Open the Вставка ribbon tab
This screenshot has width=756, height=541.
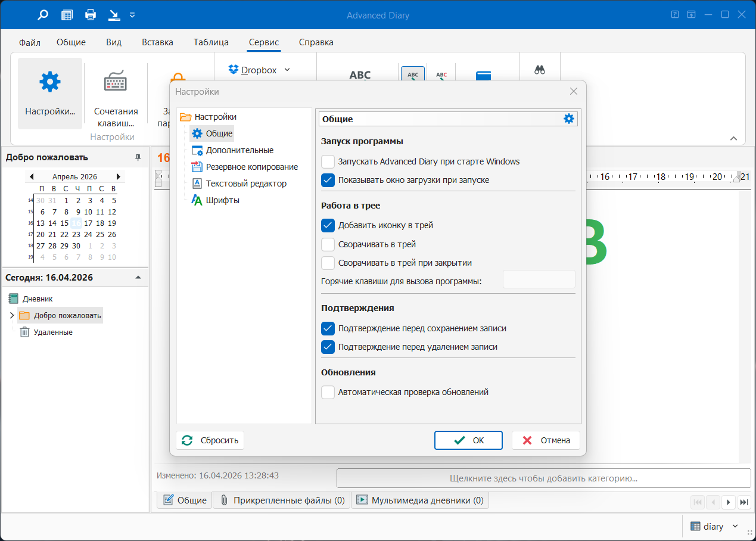click(157, 42)
